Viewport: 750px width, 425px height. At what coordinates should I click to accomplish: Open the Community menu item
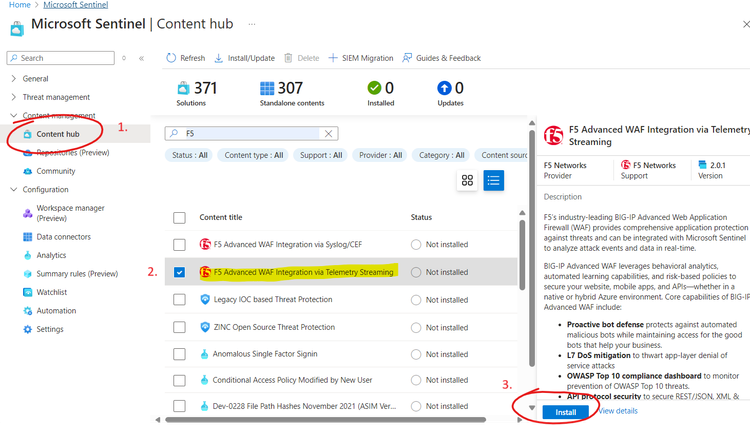55,170
